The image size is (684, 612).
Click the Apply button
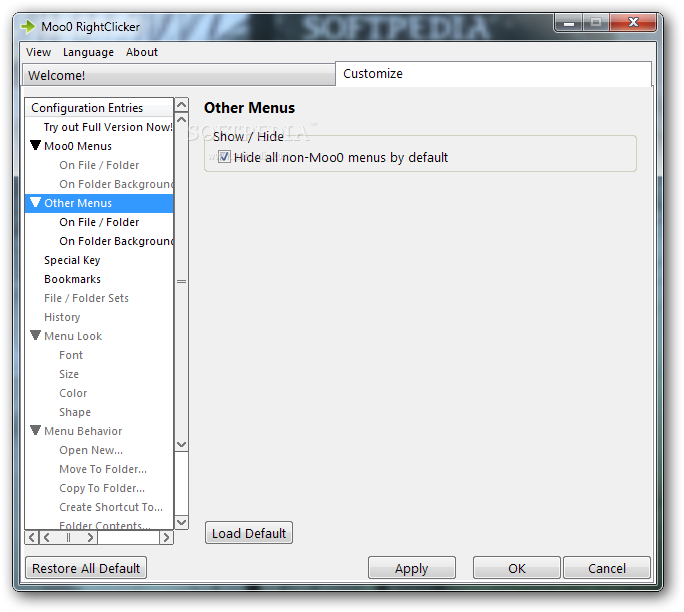pyautogui.click(x=412, y=568)
